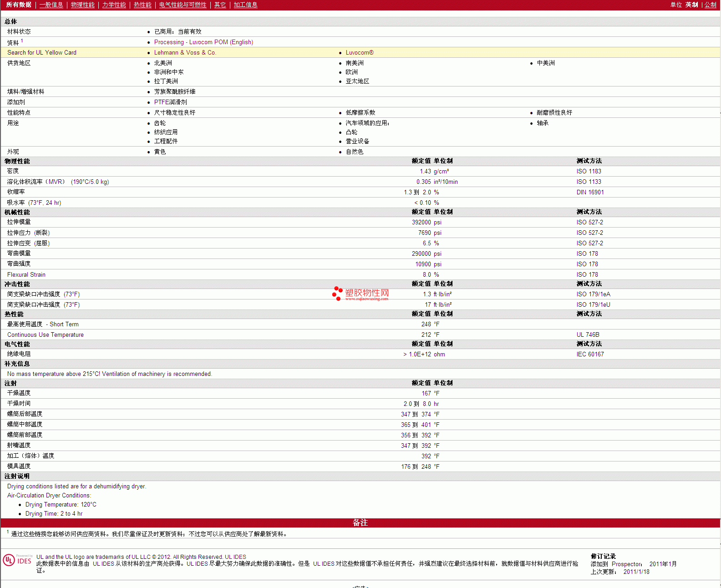Click the 干燥温度 row label
The width and height of the screenshot is (721, 588).
click(x=19, y=393)
